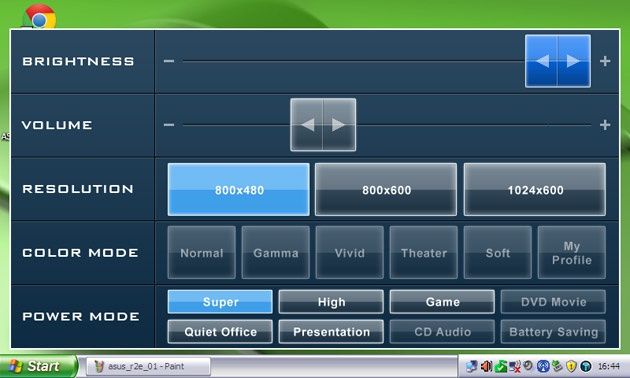Click the volume decrease arrow on slider handle
This screenshot has height=378, width=630.
point(307,125)
